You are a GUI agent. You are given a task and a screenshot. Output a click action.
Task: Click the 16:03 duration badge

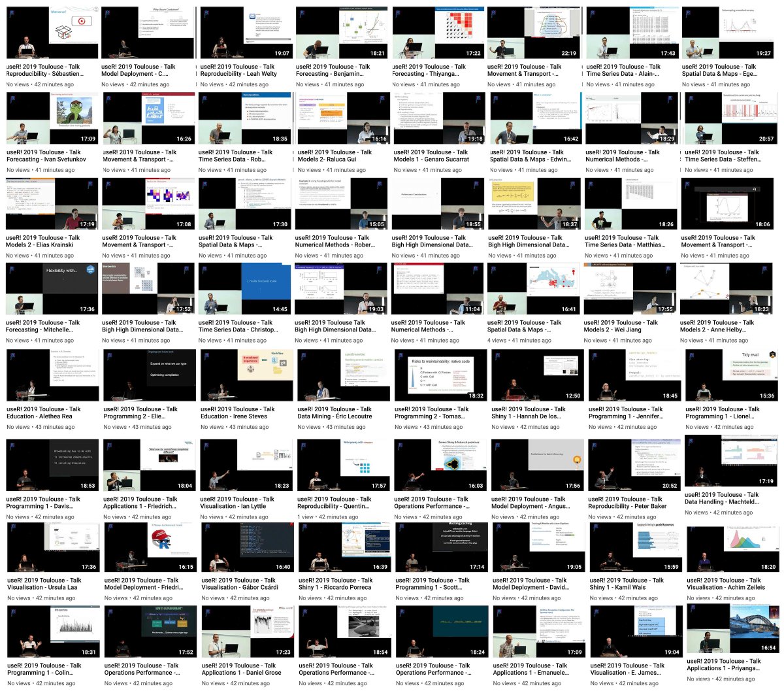point(476,486)
